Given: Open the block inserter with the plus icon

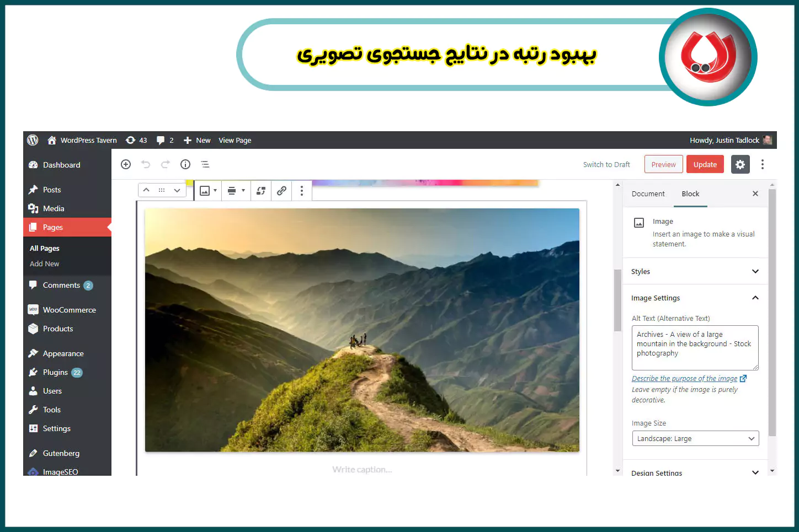Looking at the screenshot, I should click(126, 164).
